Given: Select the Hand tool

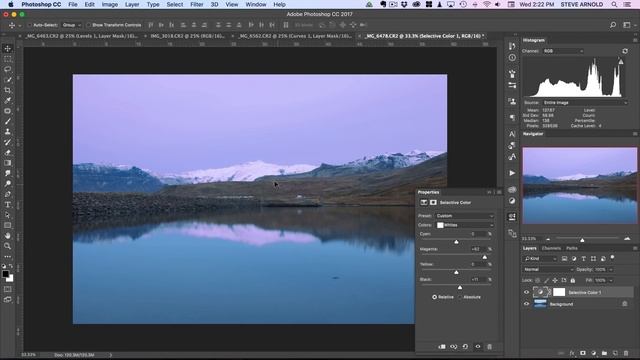Looking at the screenshot, I should tap(7, 236).
